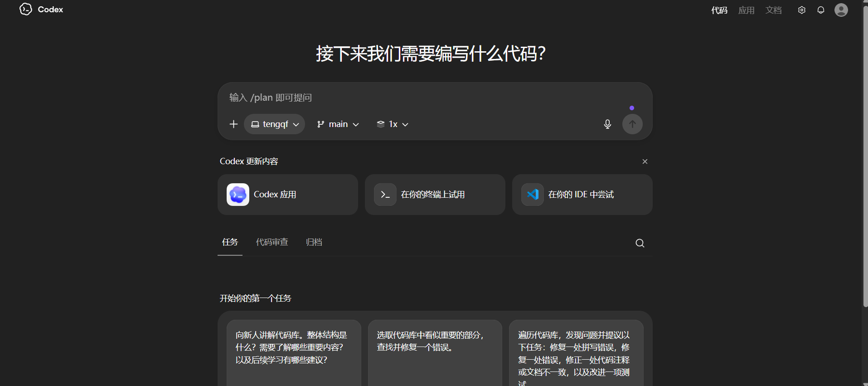Click the Codex logo icon

[x=26, y=9]
